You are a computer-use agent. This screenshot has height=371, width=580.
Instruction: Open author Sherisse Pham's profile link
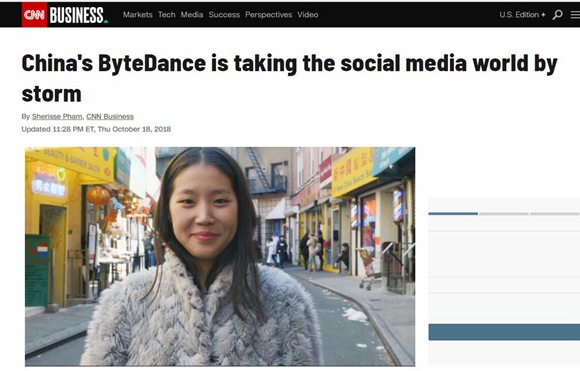click(x=57, y=117)
